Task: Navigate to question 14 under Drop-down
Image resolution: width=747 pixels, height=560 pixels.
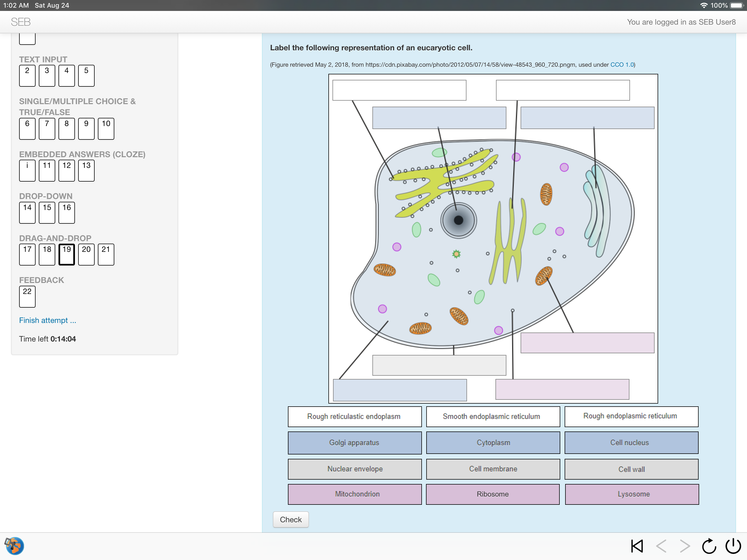Action: click(27, 212)
